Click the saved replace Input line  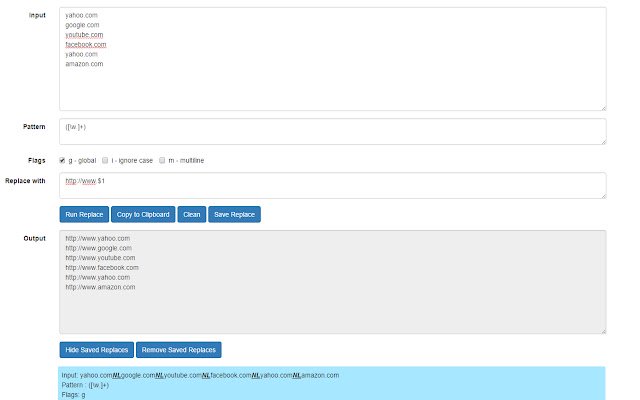pos(200,375)
